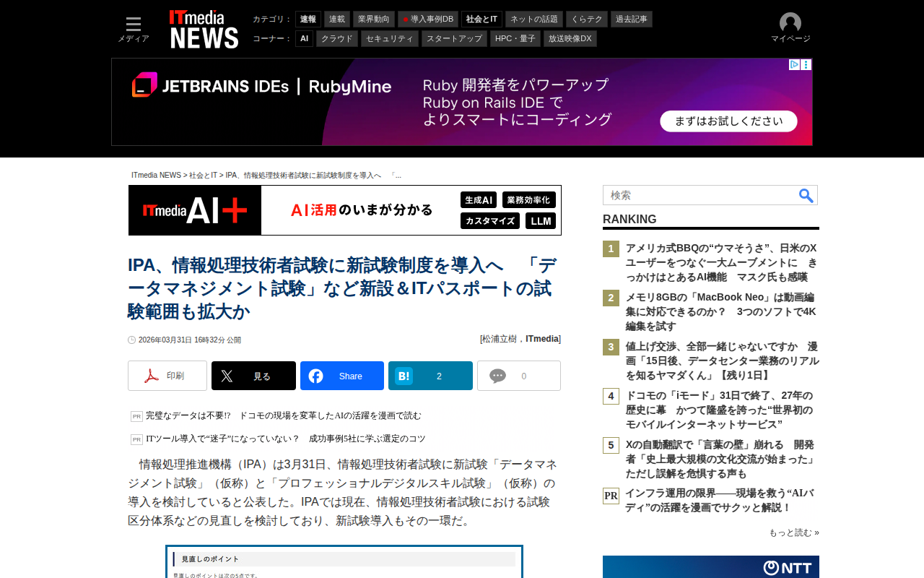Image resolution: width=924 pixels, height=578 pixels.
Task: Click the Facebook Share icon
Action: [x=315, y=376]
